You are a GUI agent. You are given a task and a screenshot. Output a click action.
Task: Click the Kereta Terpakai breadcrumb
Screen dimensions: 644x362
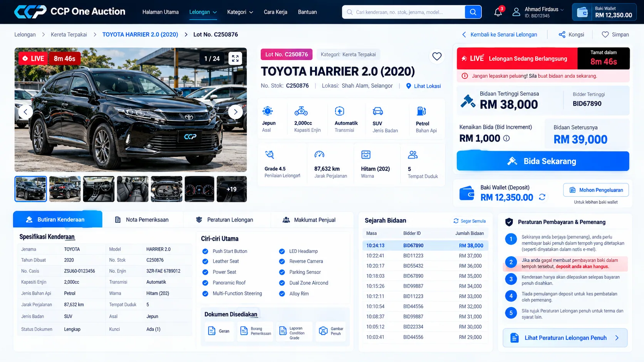tap(69, 35)
